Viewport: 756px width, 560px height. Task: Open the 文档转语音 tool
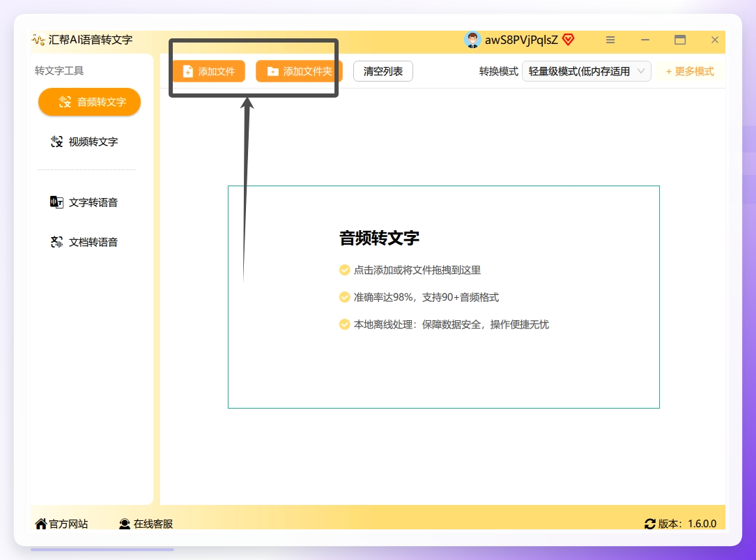(85, 242)
